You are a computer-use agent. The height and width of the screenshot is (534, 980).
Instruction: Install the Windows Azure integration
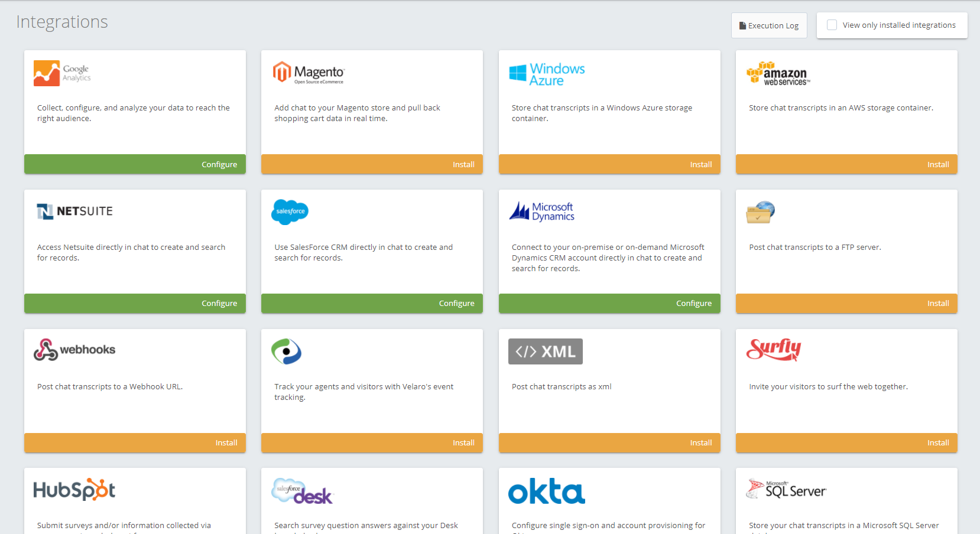pos(609,164)
